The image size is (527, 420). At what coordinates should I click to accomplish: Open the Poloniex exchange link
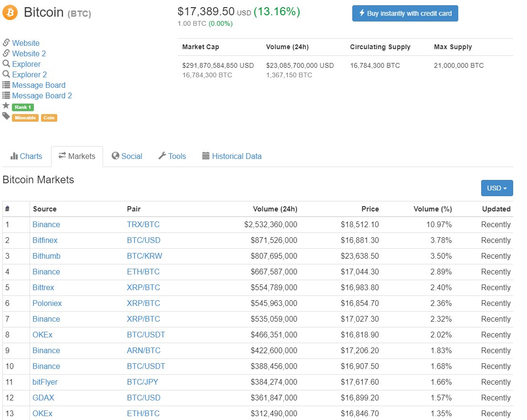47,304
